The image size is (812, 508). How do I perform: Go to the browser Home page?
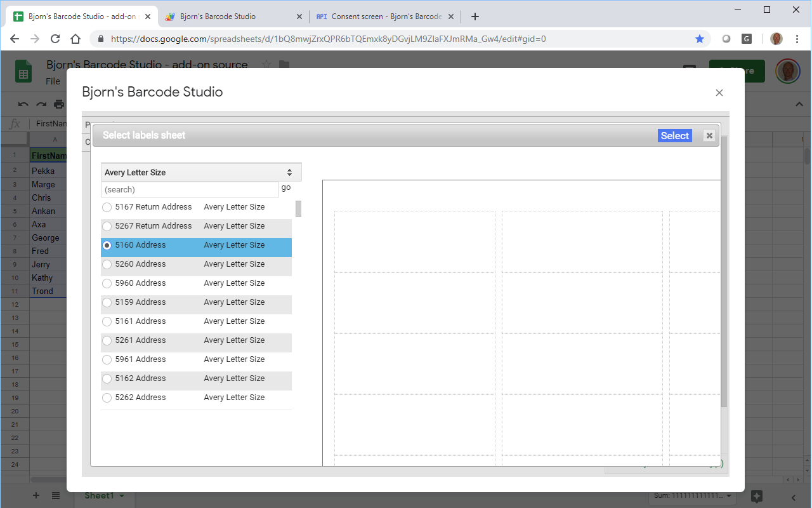pyautogui.click(x=75, y=39)
